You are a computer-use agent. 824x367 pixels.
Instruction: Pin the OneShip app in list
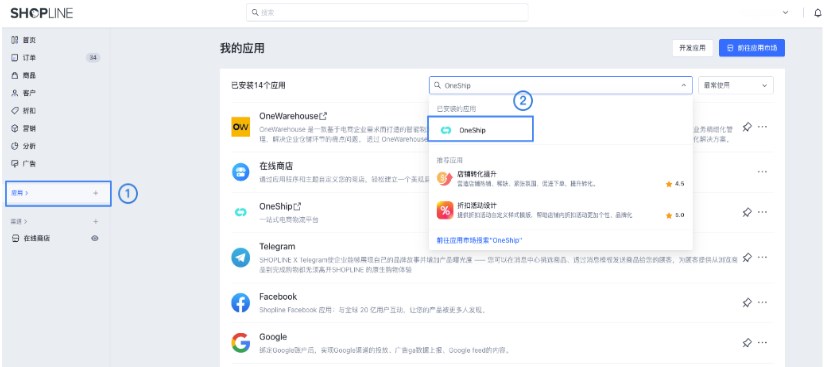coord(747,212)
